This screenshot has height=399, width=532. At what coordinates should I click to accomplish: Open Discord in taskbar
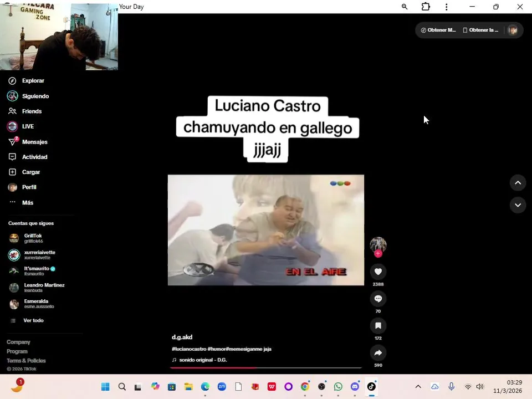(355, 386)
